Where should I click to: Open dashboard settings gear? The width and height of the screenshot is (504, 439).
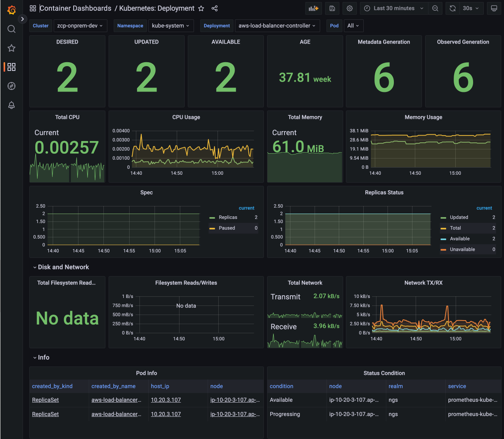350,8
